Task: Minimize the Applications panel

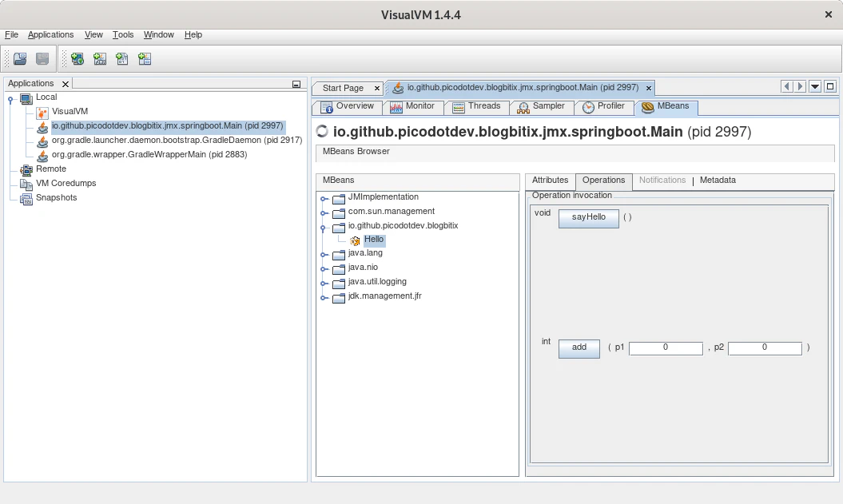Action: coord(296,84)
